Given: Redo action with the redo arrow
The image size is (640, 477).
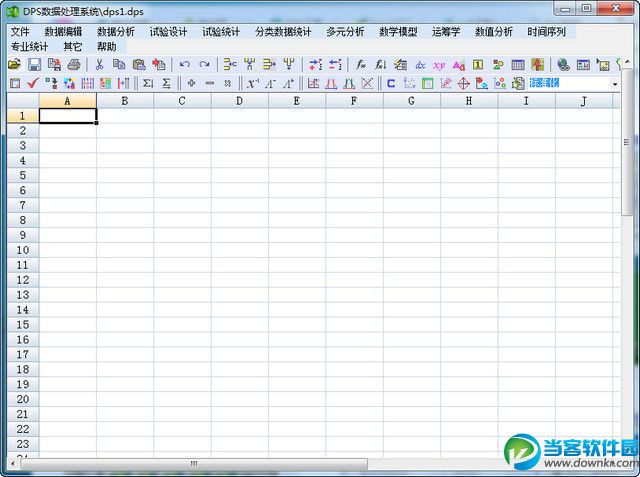Looking at the screenshot, I should [x=204, y=64].
